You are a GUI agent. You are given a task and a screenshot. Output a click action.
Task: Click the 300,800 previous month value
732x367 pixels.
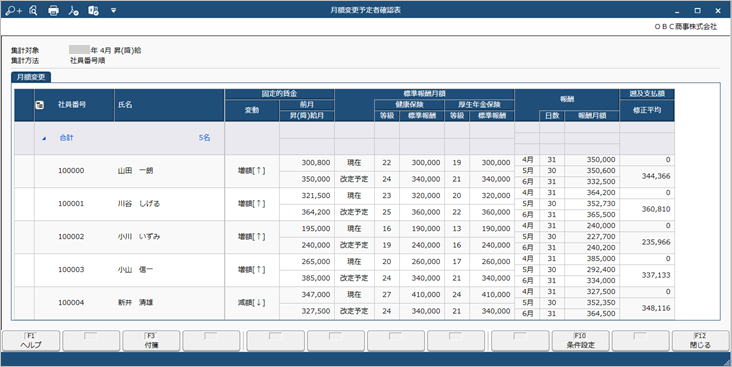pyautogui.click(x=316, y=163)
